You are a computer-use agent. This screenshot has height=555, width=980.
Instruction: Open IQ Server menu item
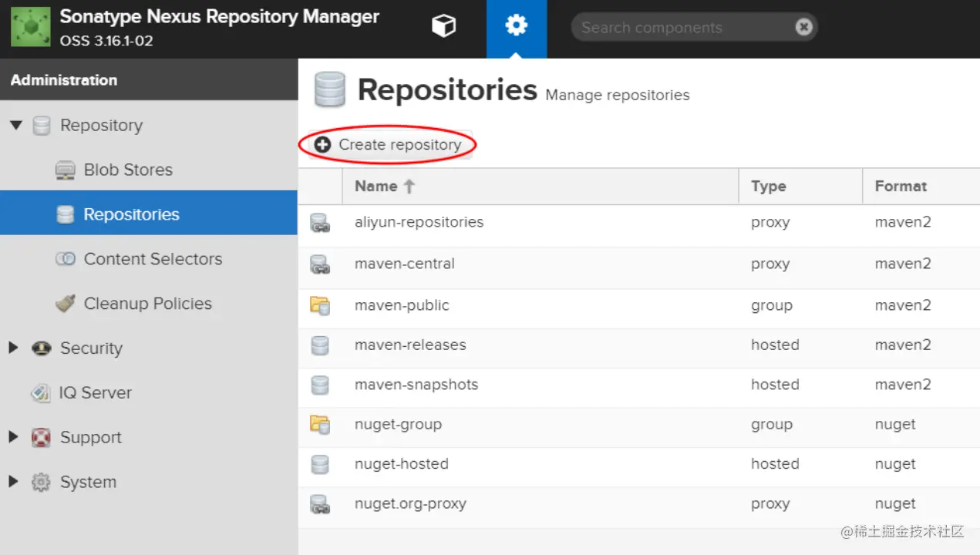[x=95, y=392]
